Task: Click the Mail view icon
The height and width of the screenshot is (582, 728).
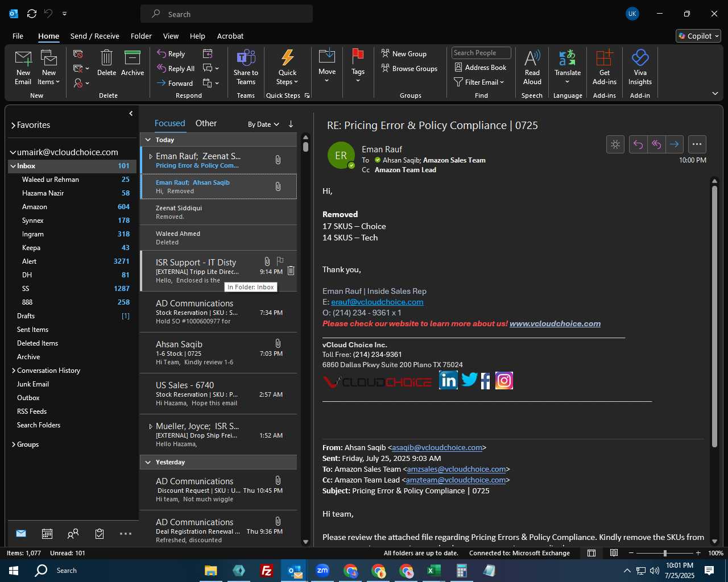Action: tap(21, 533)
